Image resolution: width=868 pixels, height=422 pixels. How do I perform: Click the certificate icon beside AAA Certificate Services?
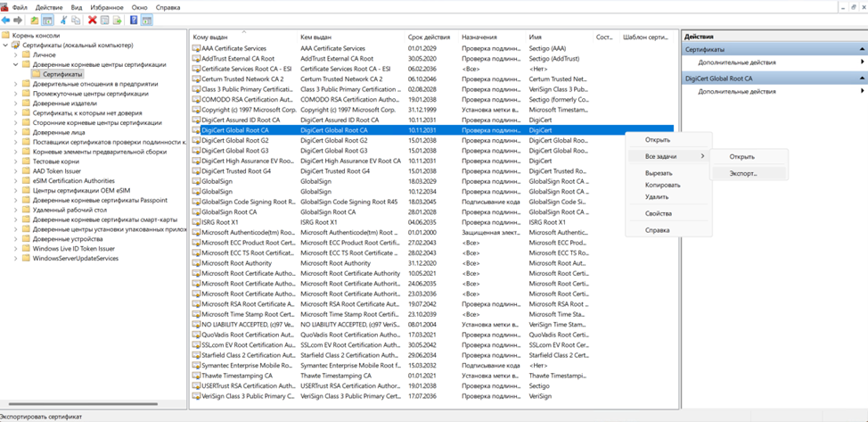(196, 49)
